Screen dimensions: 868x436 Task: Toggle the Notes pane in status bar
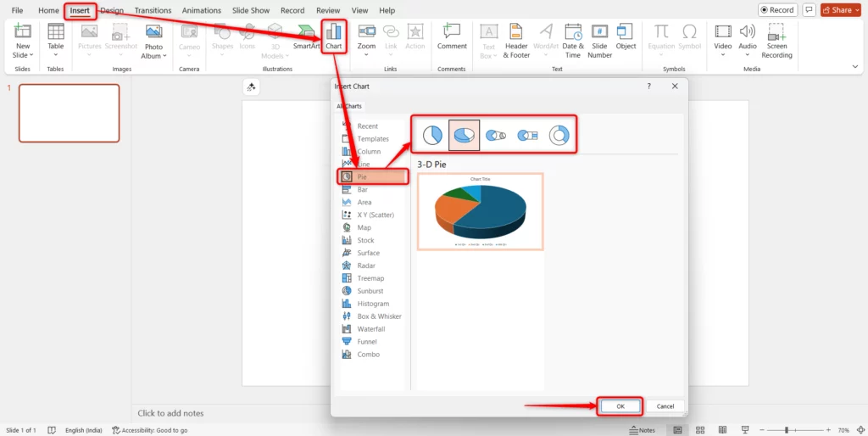[642, 430]
